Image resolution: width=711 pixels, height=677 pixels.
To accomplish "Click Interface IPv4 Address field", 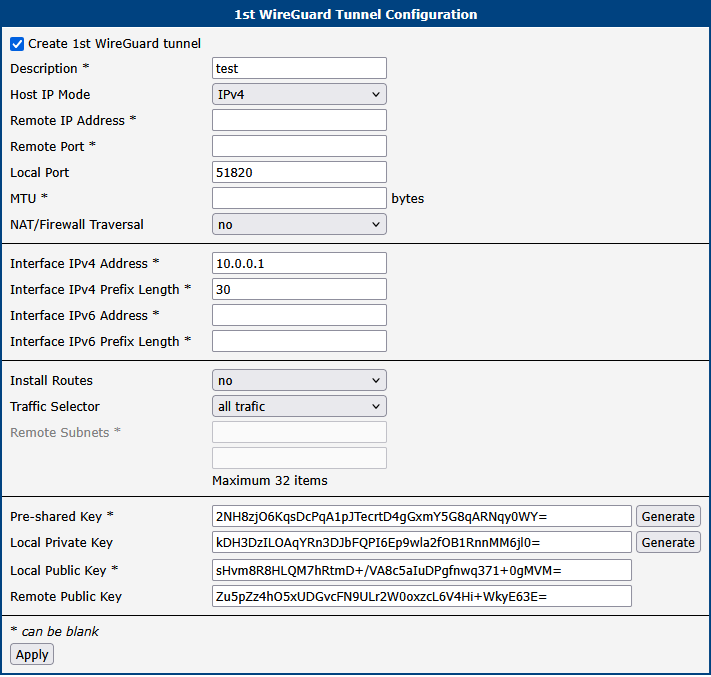I will point(299,263).
